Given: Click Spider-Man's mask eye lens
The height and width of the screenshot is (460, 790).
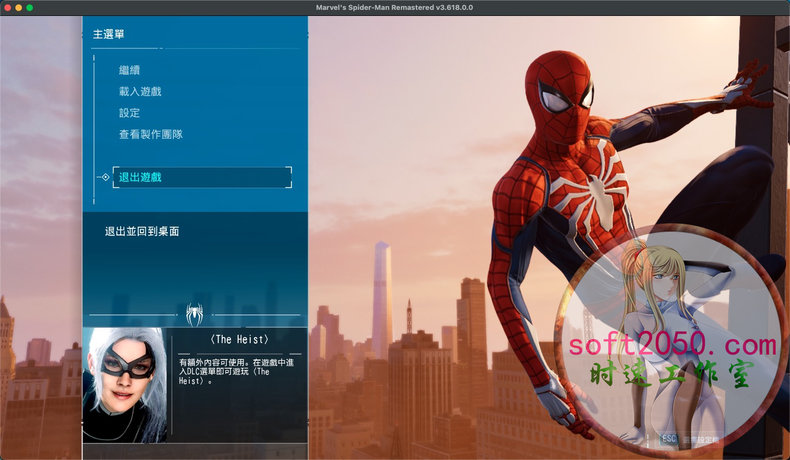Looking at the screenshot, I should tap(553, 97).
